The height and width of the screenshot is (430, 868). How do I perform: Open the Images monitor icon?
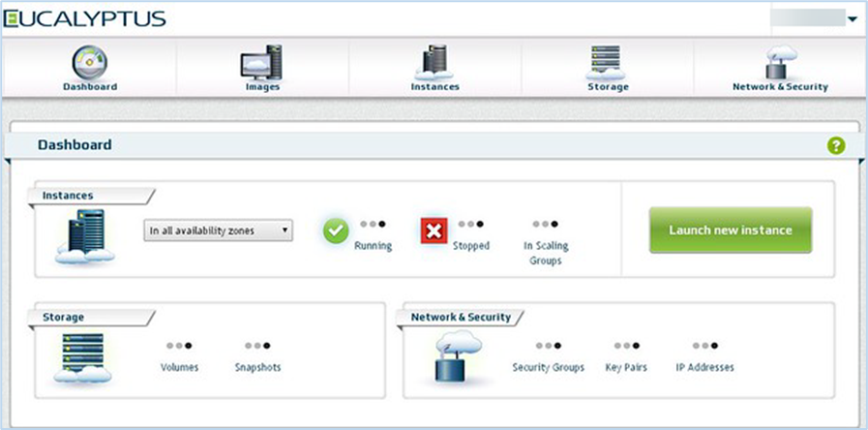point(261,63)
